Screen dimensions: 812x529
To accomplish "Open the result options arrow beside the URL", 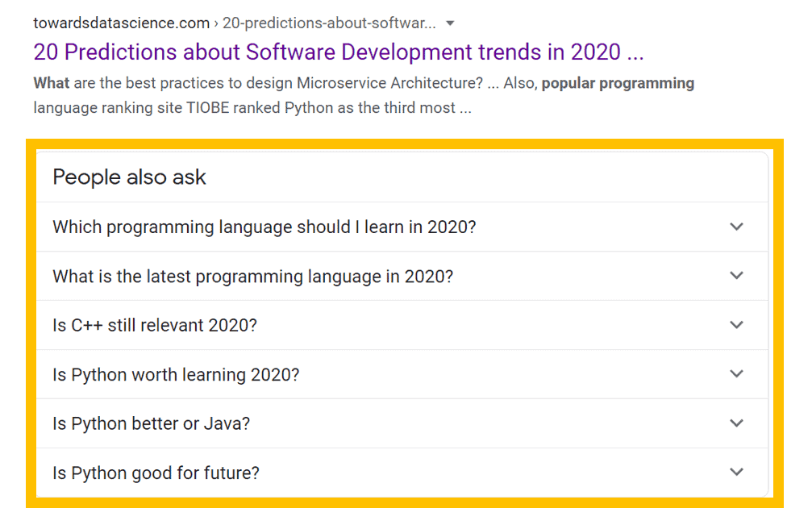I will click(x=450, y=23).
